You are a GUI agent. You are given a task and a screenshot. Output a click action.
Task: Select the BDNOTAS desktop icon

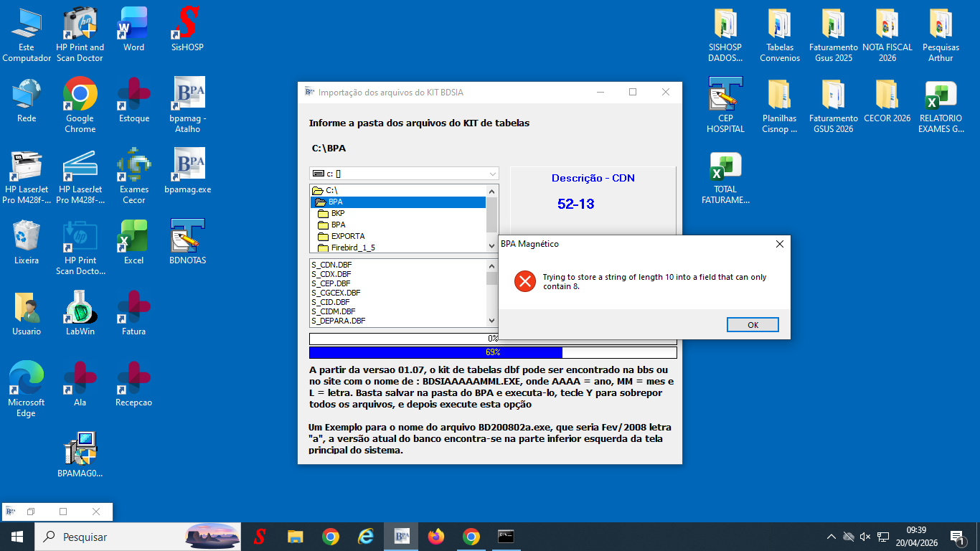187,242
